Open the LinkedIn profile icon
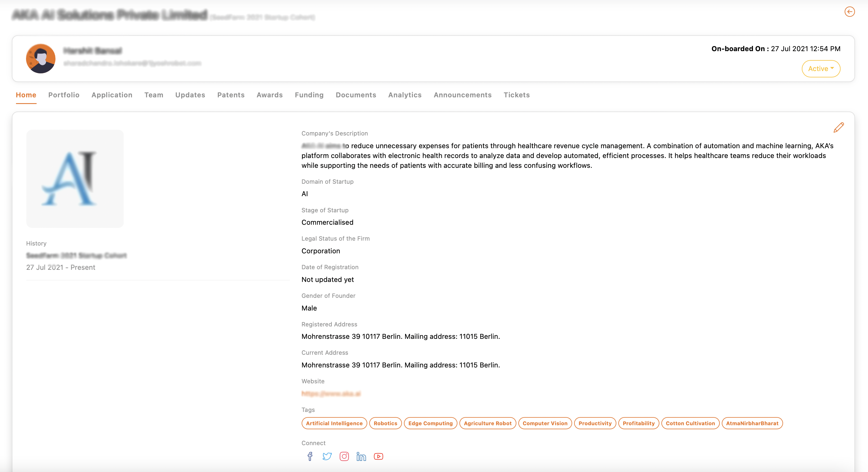The image size is (868, 472). coord(361,457)
